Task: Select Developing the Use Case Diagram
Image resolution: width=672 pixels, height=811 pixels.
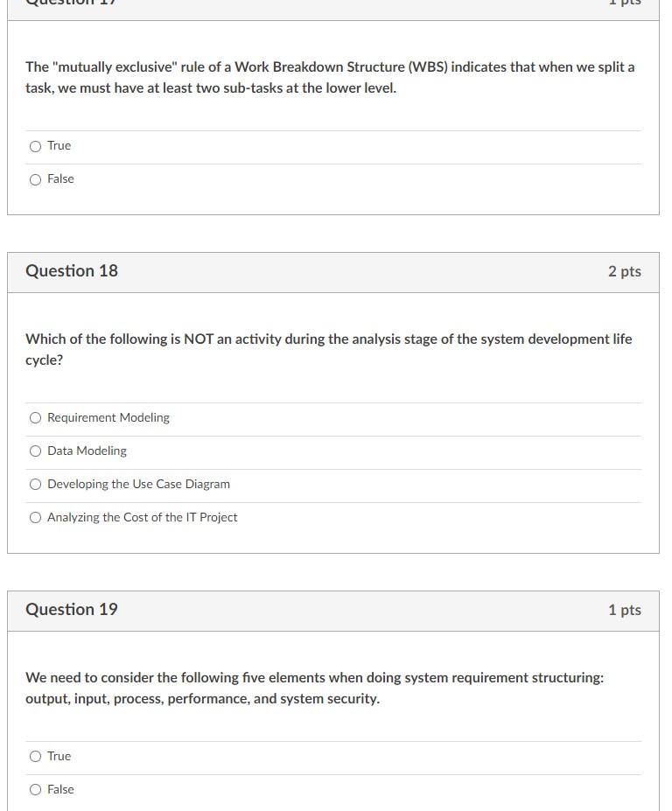Action: (x=35, y=485)
